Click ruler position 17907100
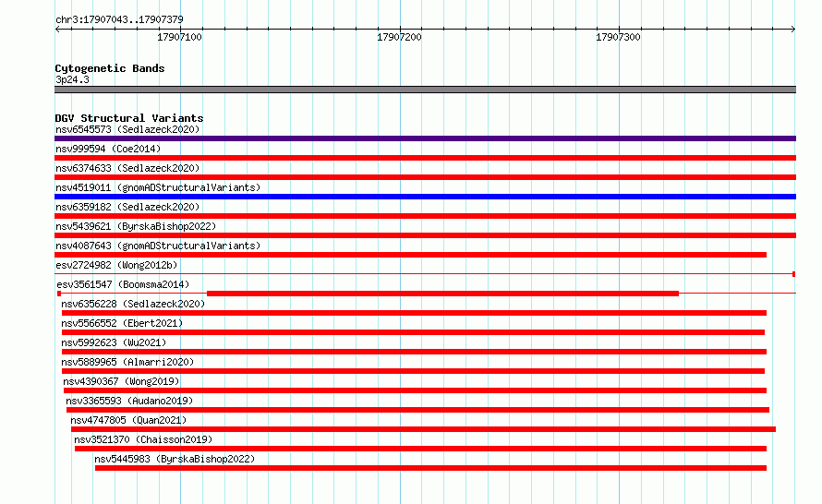The width and height of the screenshot is (822, 504). [x=179, y=37]
